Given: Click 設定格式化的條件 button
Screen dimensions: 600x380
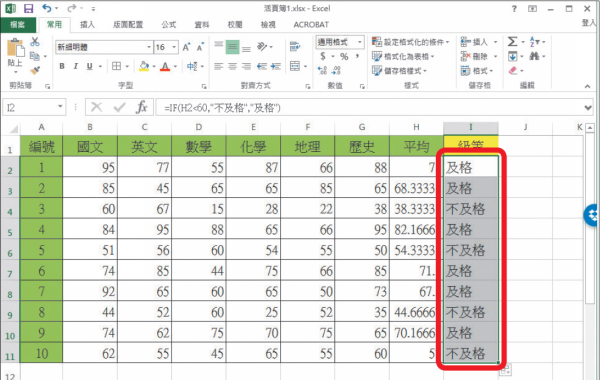Looking at the screenshot, I should (411, 42).
